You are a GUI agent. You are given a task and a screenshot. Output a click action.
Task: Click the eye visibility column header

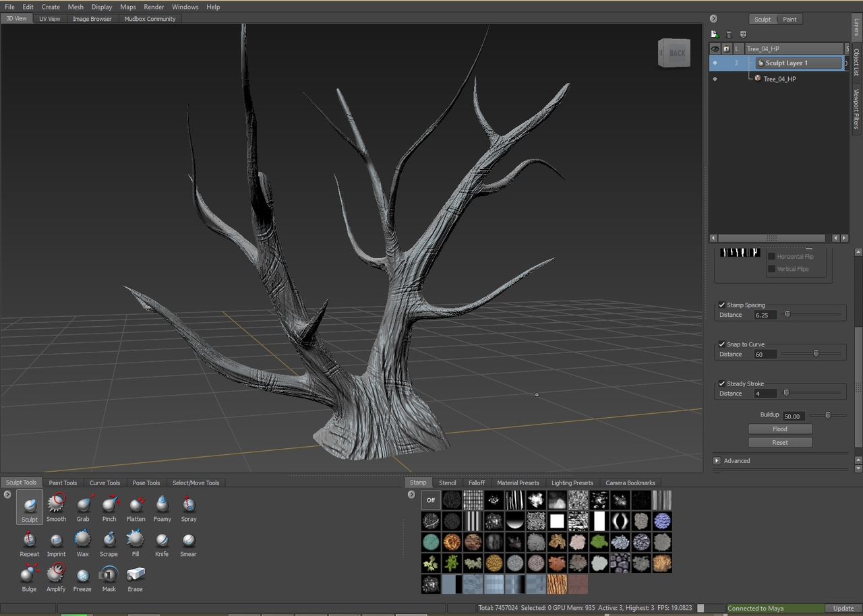click(x=715, y=49)
